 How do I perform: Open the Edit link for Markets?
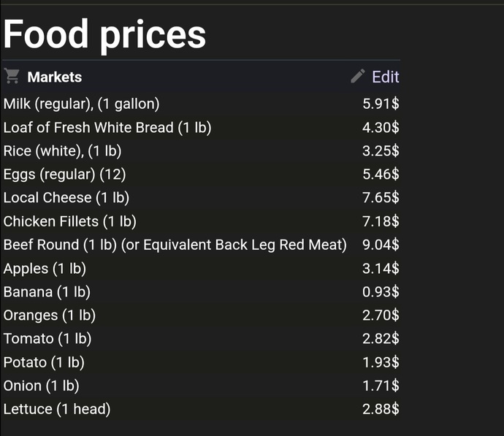[x=386, y=77]
